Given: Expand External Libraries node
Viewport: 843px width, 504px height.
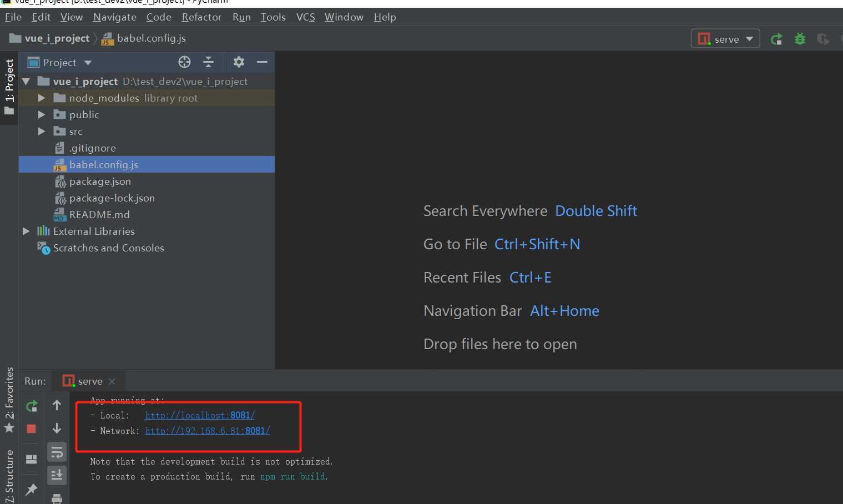Looking at the screenshot, I should tap(26, 231).
